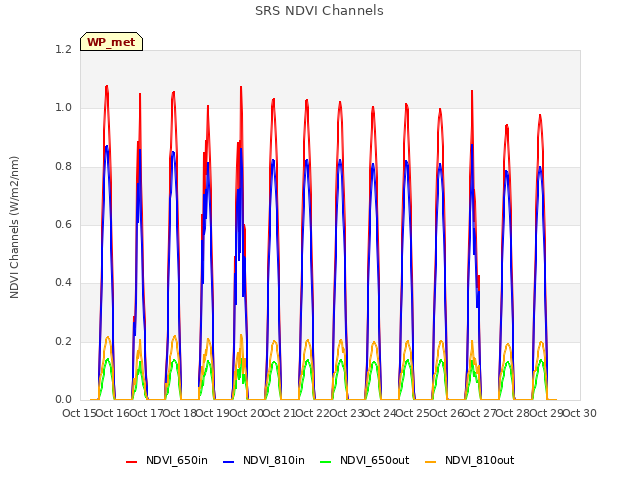Click the 0.2 y-axis tick label
Image resolution: width=640 pixels, height=480 pixels.
(x=63, y=341)
